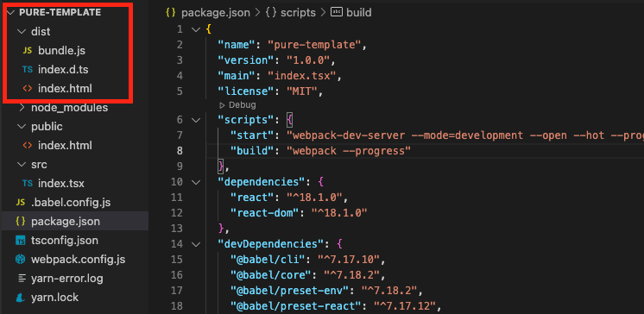Click the "scripts" key on line 6
The image size is (644, 314).
coord(246,120)
